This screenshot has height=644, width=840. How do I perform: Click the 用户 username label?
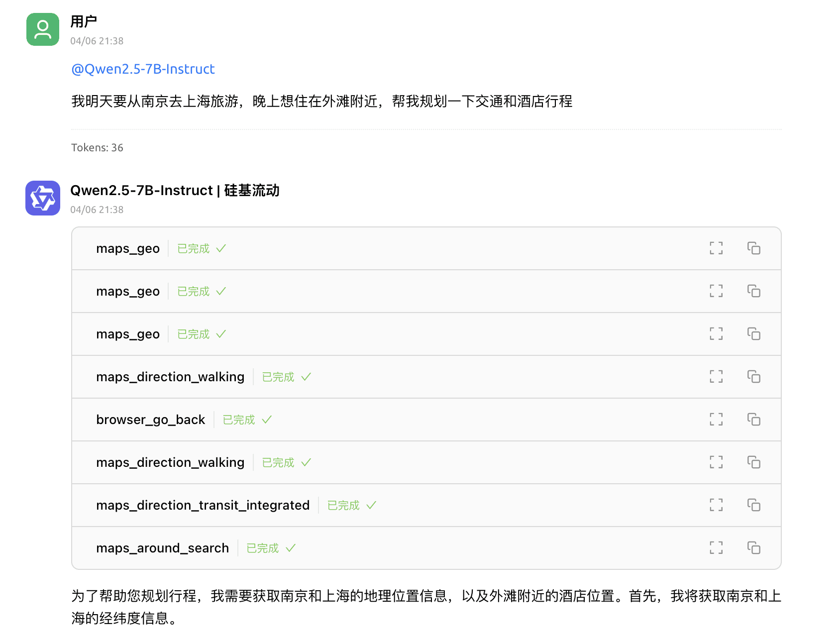84,21
